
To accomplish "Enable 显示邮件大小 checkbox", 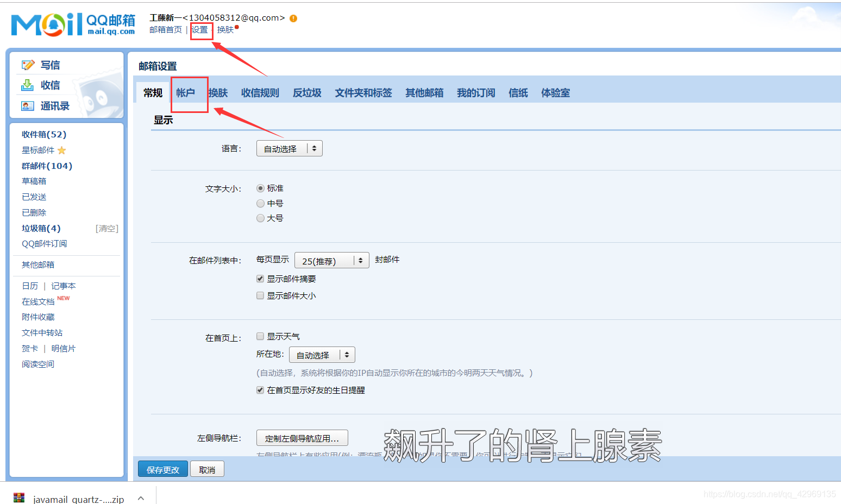I will click(260, 295).
